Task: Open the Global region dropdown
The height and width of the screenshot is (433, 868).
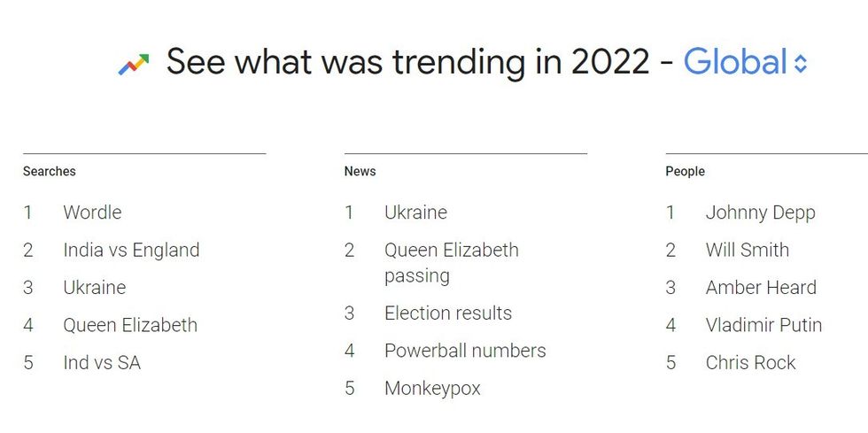Action: 735,63
